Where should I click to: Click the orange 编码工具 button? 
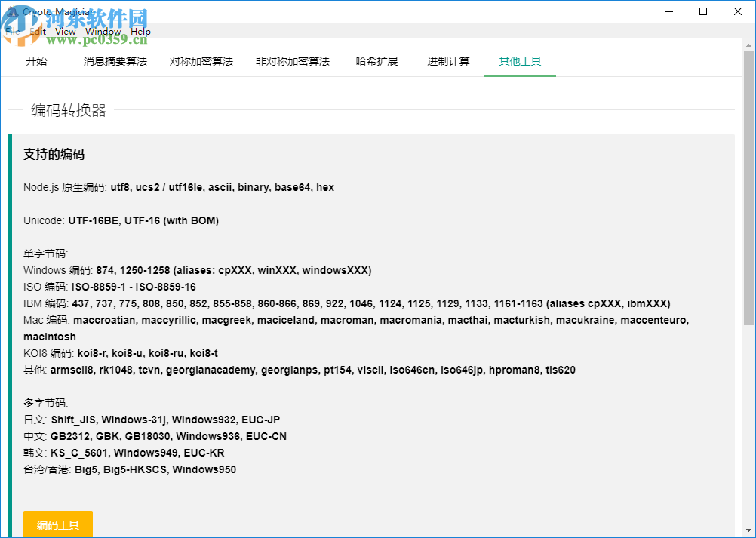58,523
